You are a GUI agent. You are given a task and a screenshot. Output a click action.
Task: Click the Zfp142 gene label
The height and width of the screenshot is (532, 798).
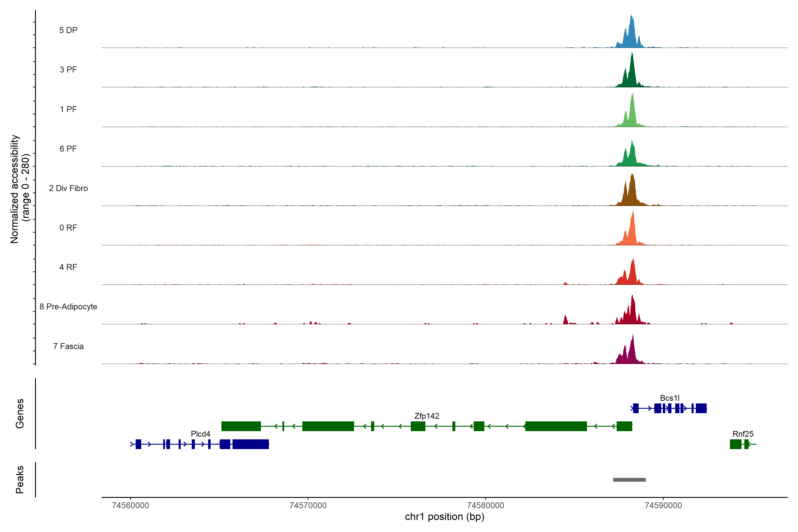coord(426,416)
